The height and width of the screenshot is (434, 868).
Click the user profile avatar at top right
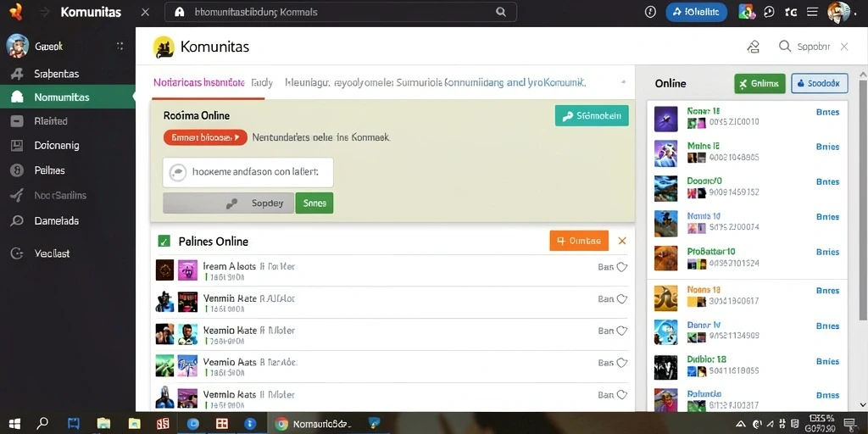click(x=838, y=12)
